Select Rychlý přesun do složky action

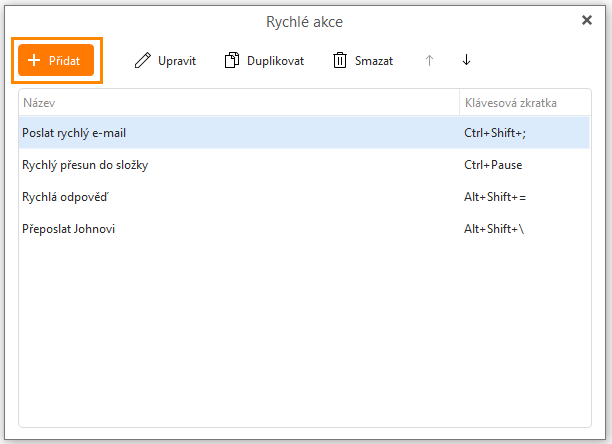pyautogui.click(x=304, y=165)
